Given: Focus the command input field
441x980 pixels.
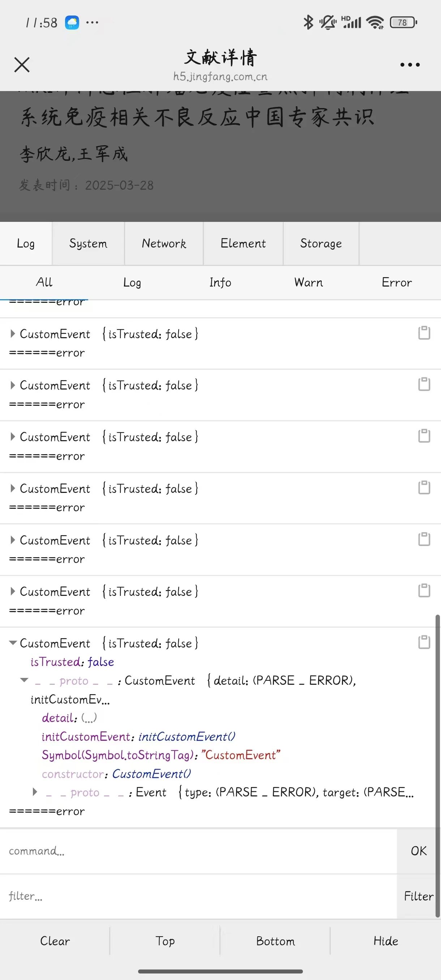Looking at the screenshot, I should click(198, 851).
